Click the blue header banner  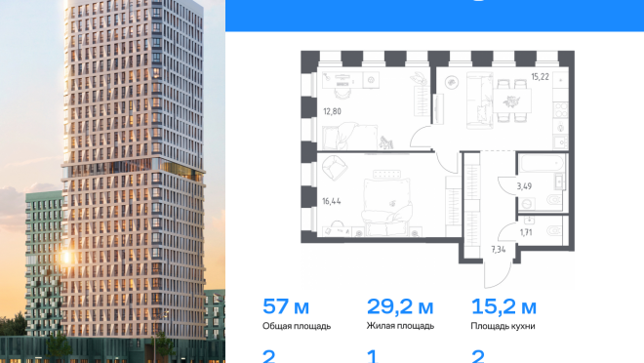tap(434, 16)
